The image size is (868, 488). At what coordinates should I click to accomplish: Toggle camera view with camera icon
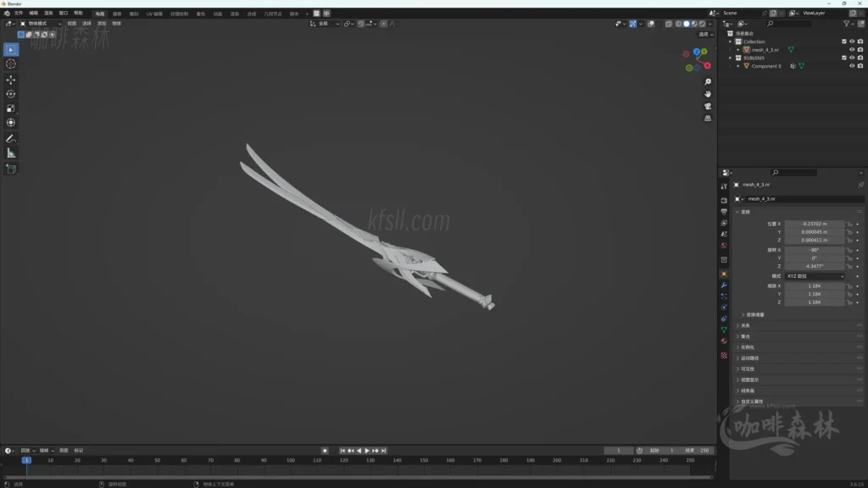click(x=708, y=106)
